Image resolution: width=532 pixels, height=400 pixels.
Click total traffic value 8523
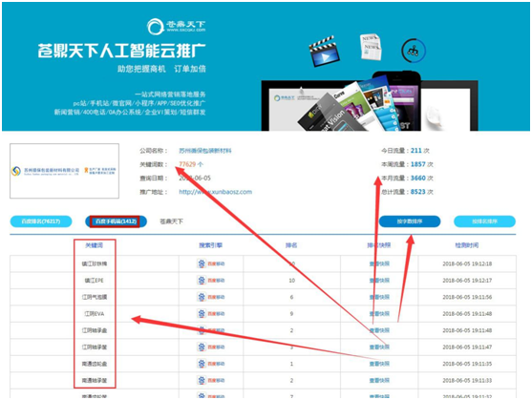418,192
